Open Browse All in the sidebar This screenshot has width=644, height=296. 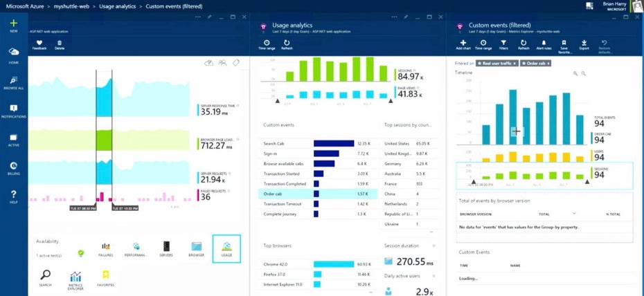(x=14, y=83)
